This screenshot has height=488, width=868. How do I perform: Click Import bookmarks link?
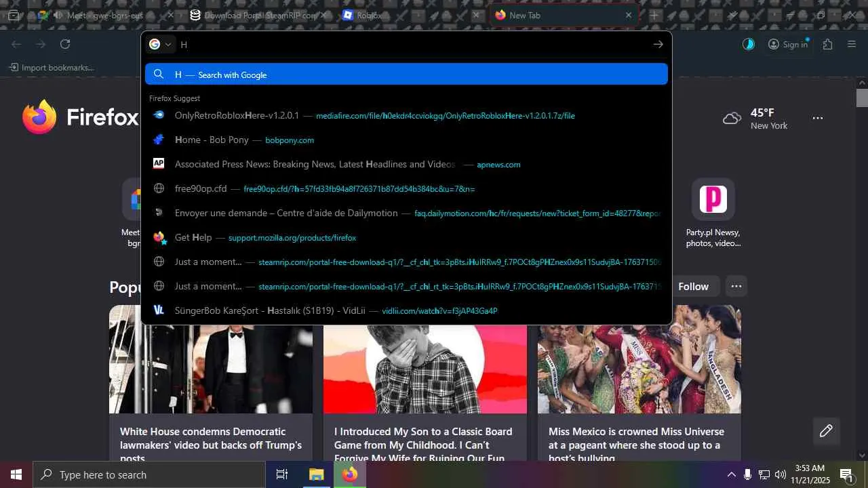pyautogui.click(x=52, y=68)
